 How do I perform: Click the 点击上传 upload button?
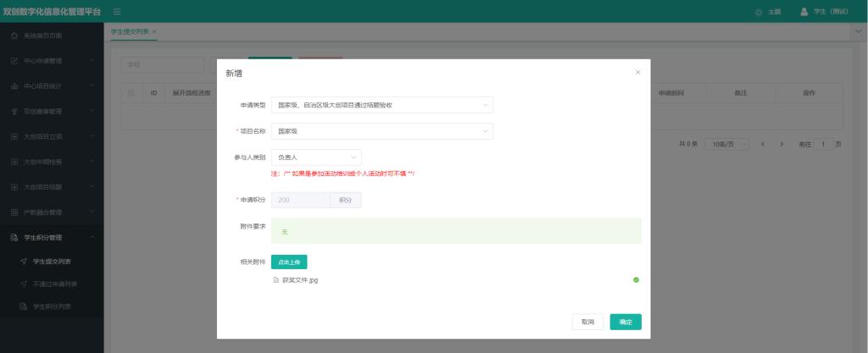pos(290,262)
